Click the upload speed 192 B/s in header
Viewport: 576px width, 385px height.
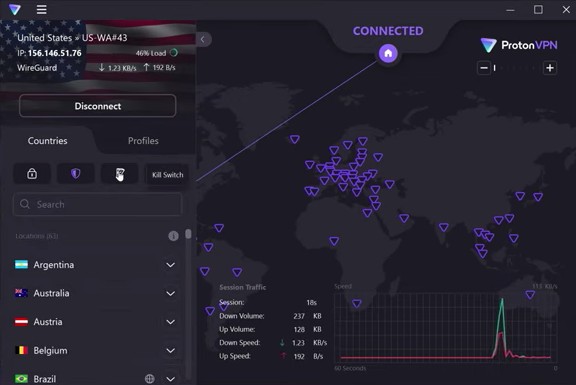159,68
